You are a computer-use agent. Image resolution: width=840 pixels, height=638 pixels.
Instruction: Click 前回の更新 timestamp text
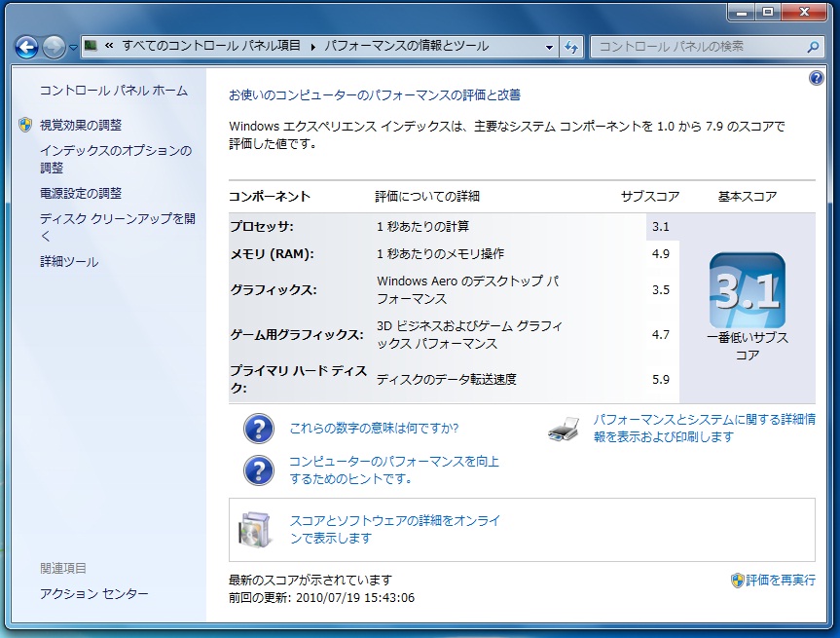tap(321, 598)
